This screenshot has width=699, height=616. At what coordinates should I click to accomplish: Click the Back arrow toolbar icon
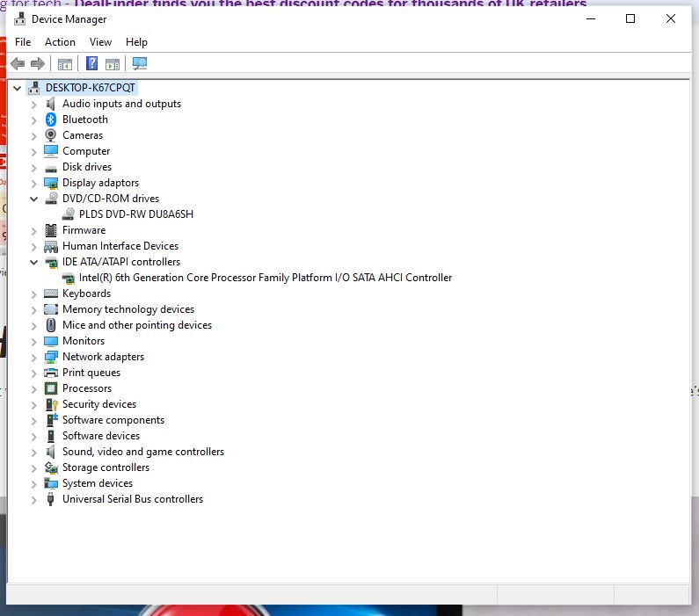[18, 63]
